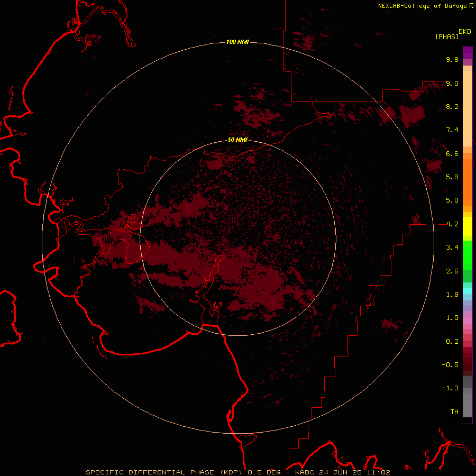Screen dimensions: 476x476
Task: Click the 8.2 scale value
Action: click(x=452, y=106)
